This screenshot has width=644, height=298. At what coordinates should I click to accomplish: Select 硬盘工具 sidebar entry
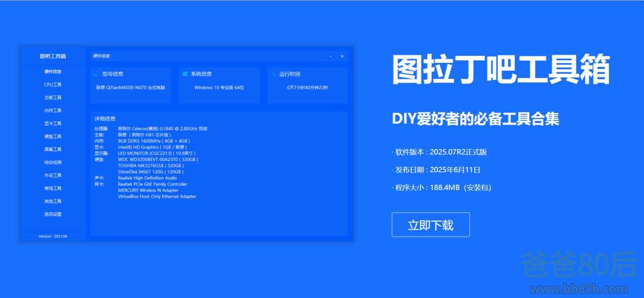click(x=53, y=137)
